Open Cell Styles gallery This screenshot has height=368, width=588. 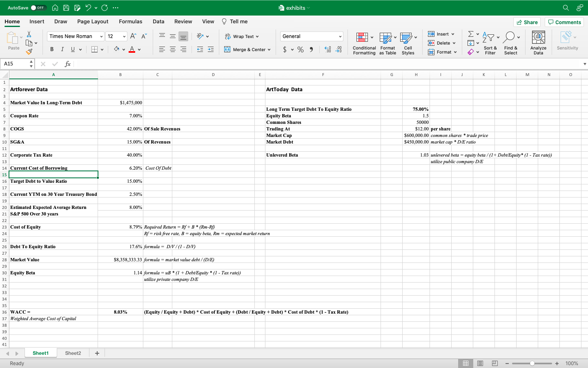coord(408,43)
